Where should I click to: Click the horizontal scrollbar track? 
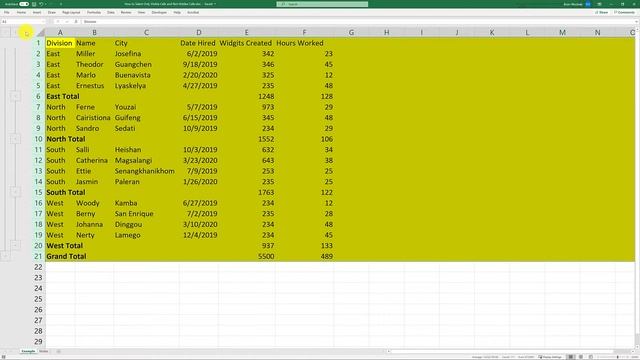tap(510, 351)
